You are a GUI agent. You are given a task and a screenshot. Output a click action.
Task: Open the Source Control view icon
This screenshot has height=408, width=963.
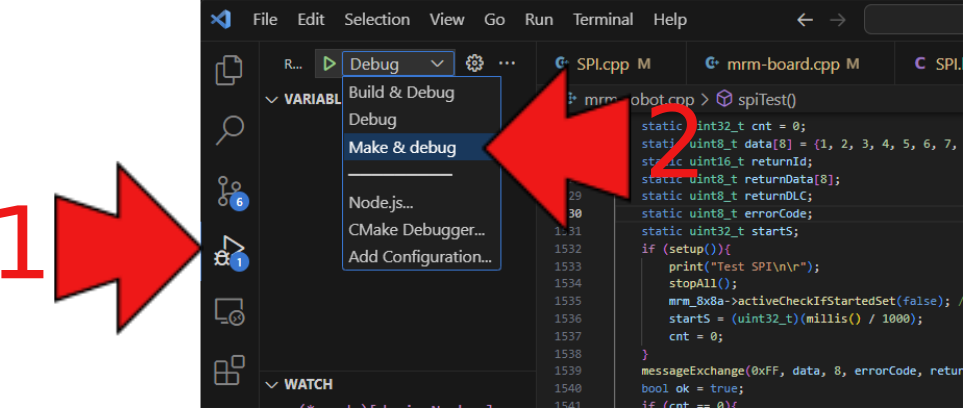coord(230,190)
